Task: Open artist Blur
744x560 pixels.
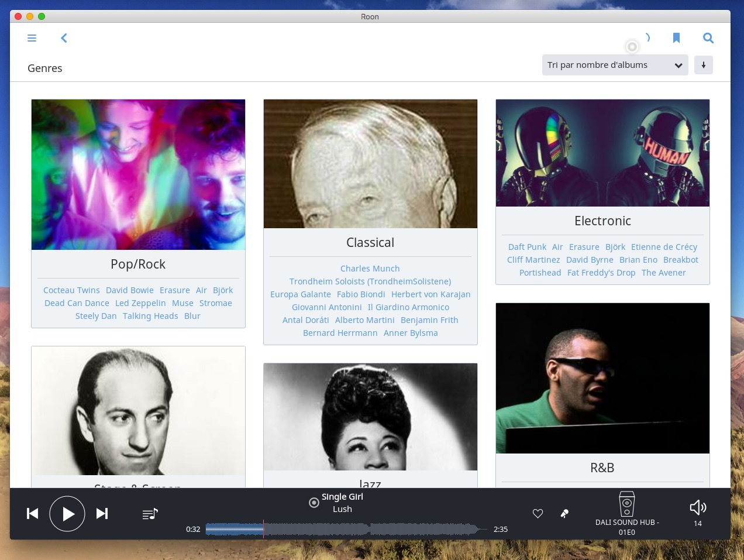Action: pyautogui.click(x=192, y=316)
